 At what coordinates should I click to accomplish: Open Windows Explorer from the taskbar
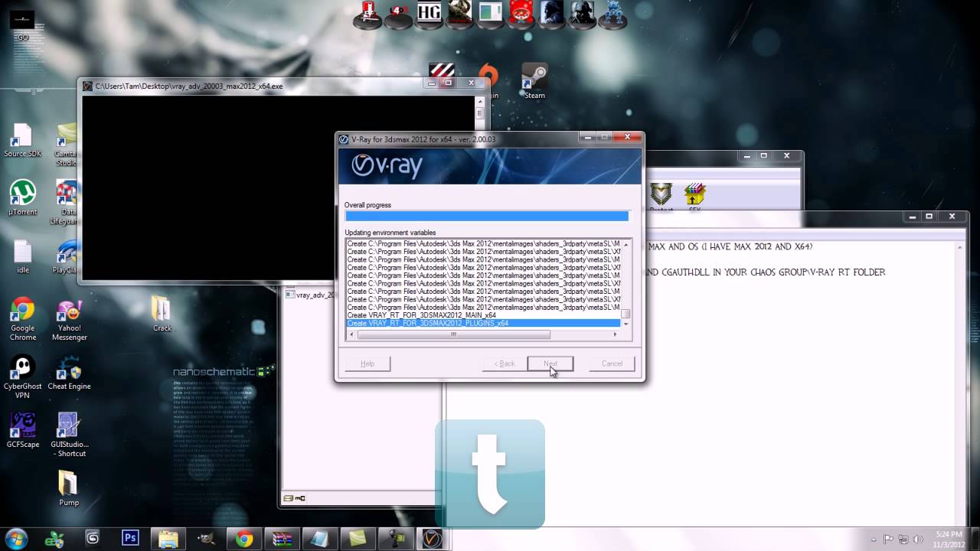[x=168, y=539]
